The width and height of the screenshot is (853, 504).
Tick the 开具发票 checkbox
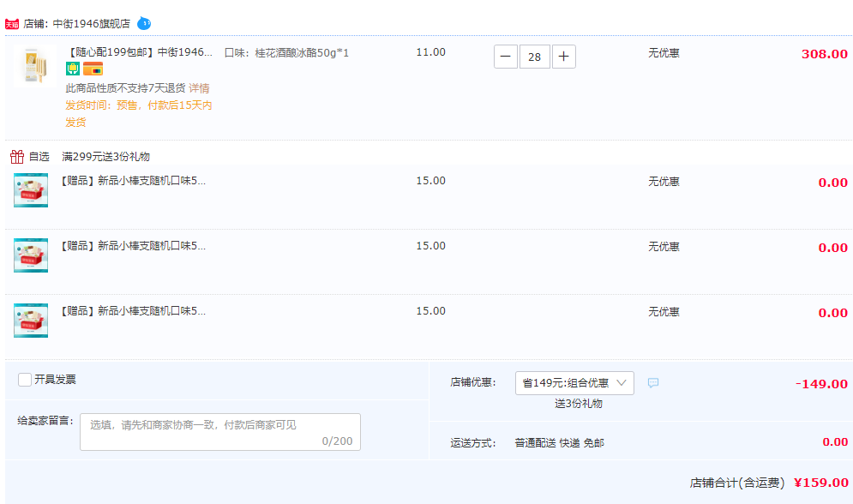click(x=25, y=380)
